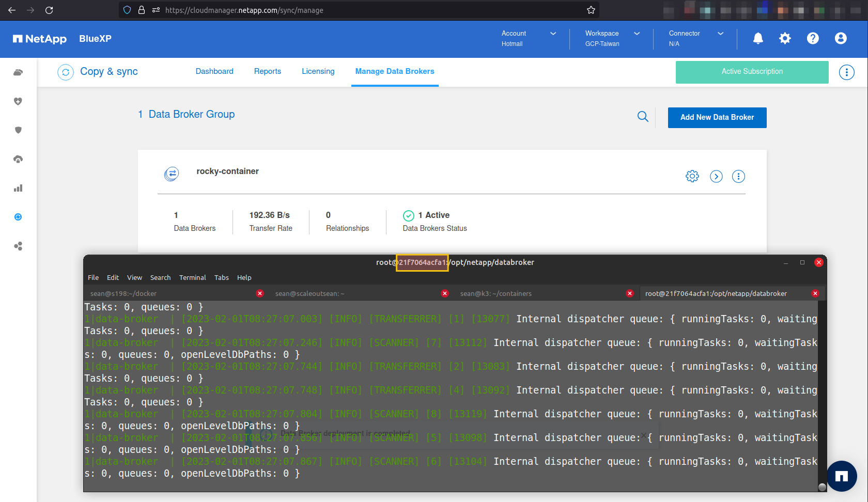Open the help question mark icon
The height and width of the screenshot is (502, 868).
click(x=813, y=38)
